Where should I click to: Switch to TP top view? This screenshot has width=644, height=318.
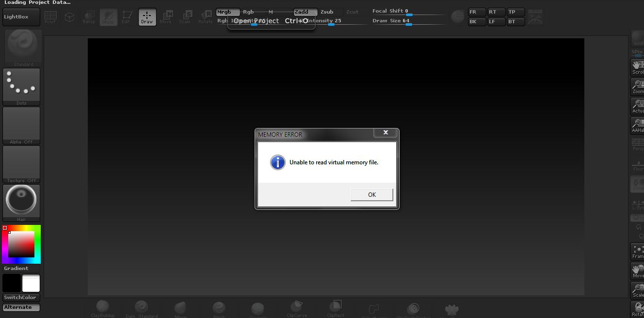[x=515, y=12]
